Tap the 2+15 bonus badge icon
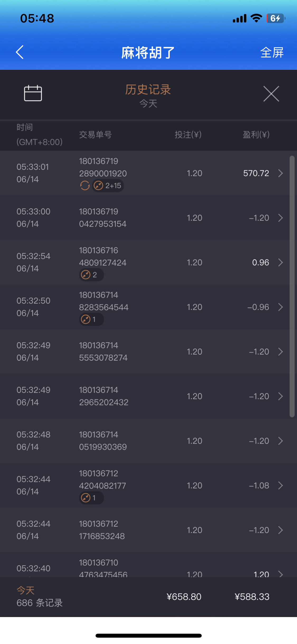 coord(98,186)
